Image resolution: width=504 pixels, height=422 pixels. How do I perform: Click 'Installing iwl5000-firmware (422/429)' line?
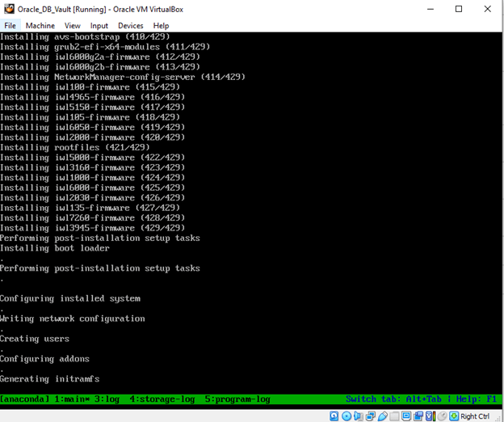point(93,158)
